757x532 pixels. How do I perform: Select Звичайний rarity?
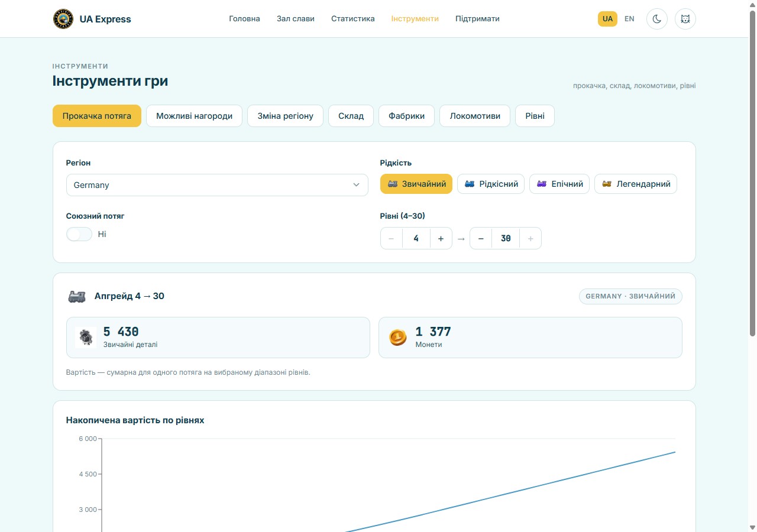[x=416, y=184]
